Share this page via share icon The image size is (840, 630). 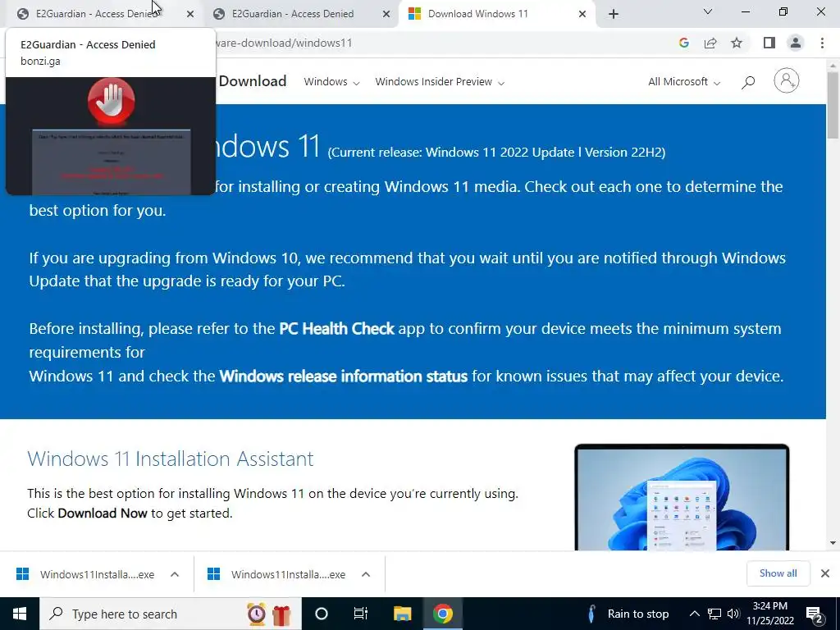(710, 43)
